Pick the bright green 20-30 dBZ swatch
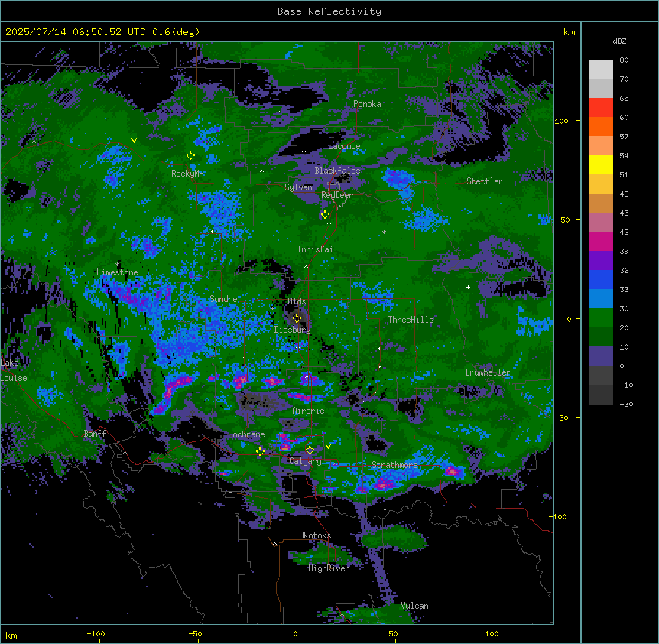Viewport: 659px width, 644px height. click(601, 318)
